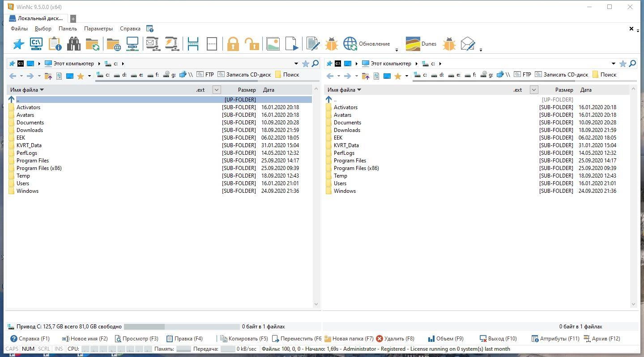Image resolution: width=644 pixels, height=357 pixels.
Task: Select the Dunes theme button
Action: [421, 44]
